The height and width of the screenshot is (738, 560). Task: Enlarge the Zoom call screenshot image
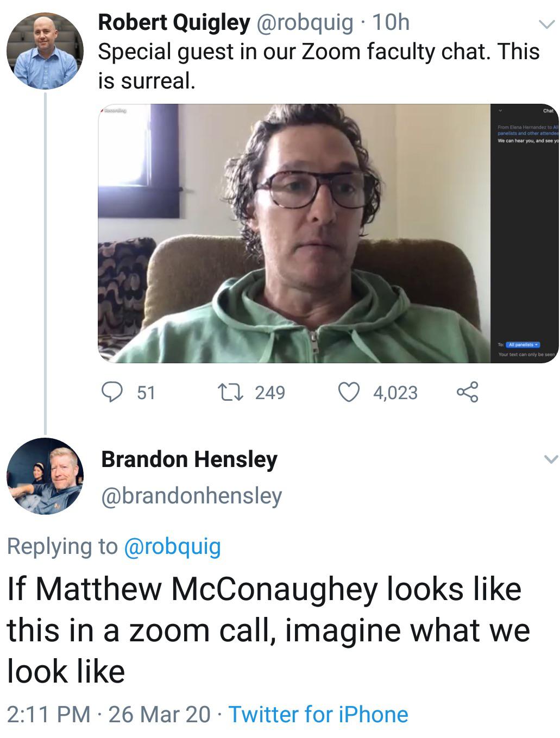294,234
